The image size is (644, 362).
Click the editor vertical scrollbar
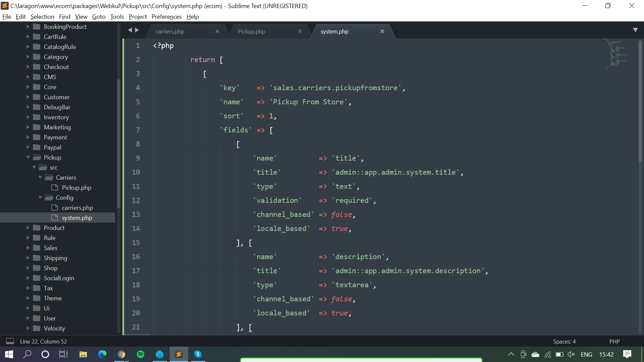tap(640, 101)
